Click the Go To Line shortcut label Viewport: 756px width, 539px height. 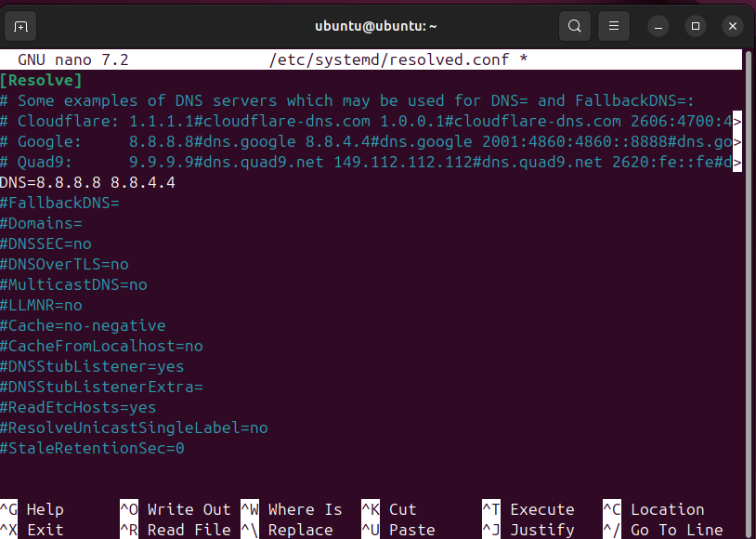click(676, 530)
